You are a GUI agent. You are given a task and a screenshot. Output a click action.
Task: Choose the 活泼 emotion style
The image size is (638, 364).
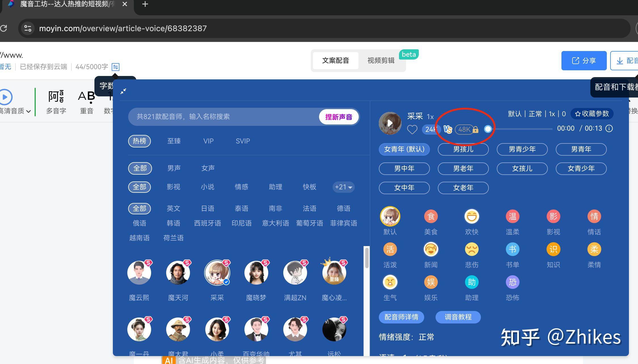[x=390, y=255]
